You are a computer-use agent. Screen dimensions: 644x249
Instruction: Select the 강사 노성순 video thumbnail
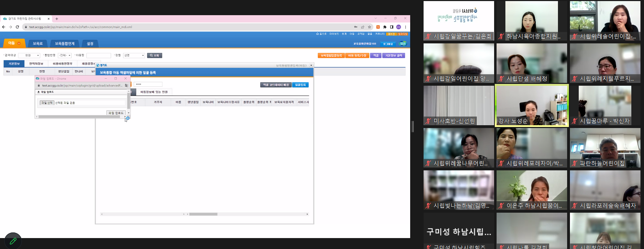click(532, 105)
